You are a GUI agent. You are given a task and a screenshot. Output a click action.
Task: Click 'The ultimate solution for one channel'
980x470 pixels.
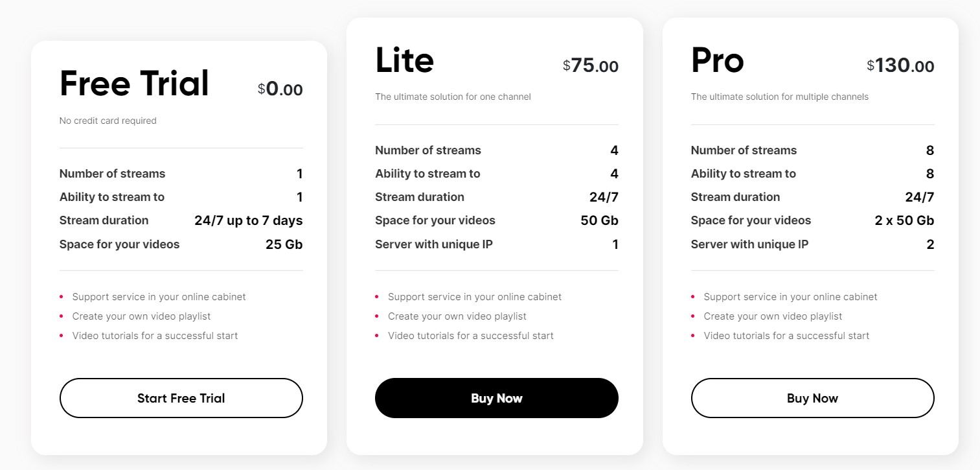pyautogui.click(x=453, y=97)
